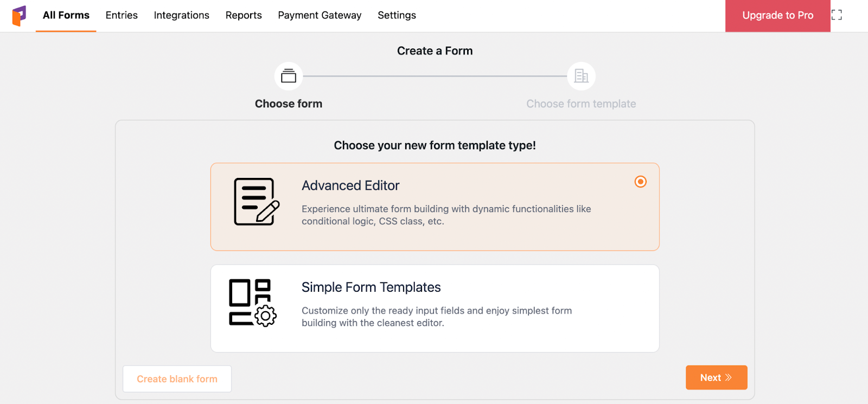The image size is (868, 404).
Task: Select the Advanced Editor option card
Action: point(435,207)
